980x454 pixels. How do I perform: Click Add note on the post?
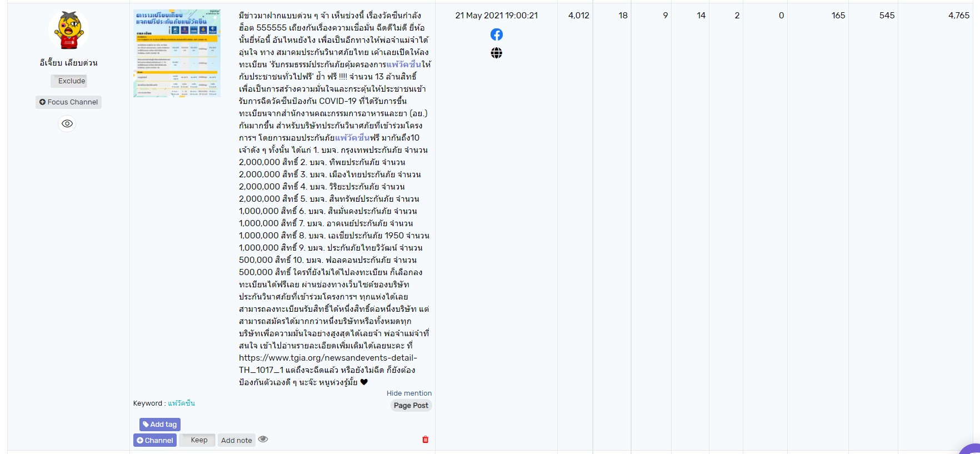pos(237,440)
